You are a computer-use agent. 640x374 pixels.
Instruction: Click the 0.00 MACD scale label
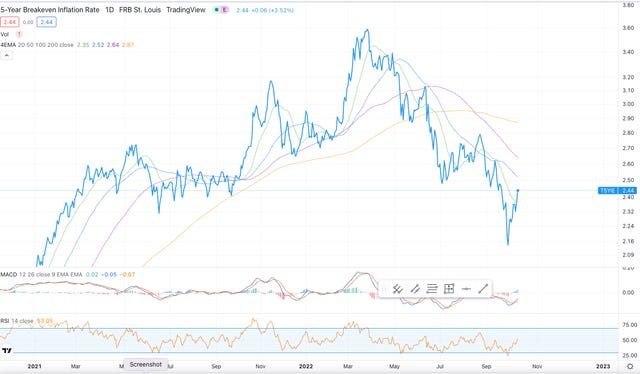pos(629,292)
